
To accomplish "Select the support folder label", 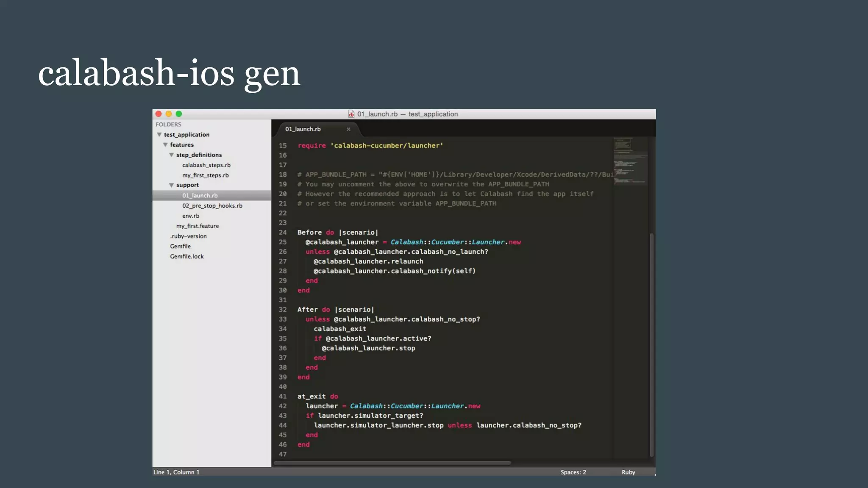I will point(188,185).
